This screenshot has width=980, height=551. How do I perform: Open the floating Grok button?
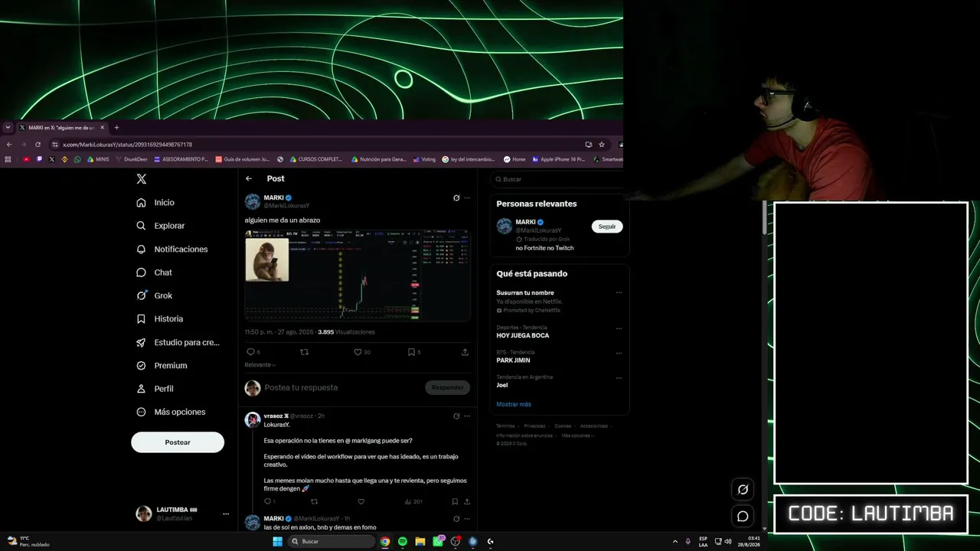pos(743,490)
